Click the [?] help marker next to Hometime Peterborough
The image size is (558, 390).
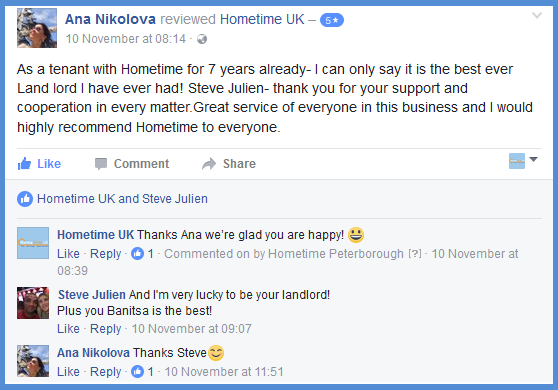415,254
